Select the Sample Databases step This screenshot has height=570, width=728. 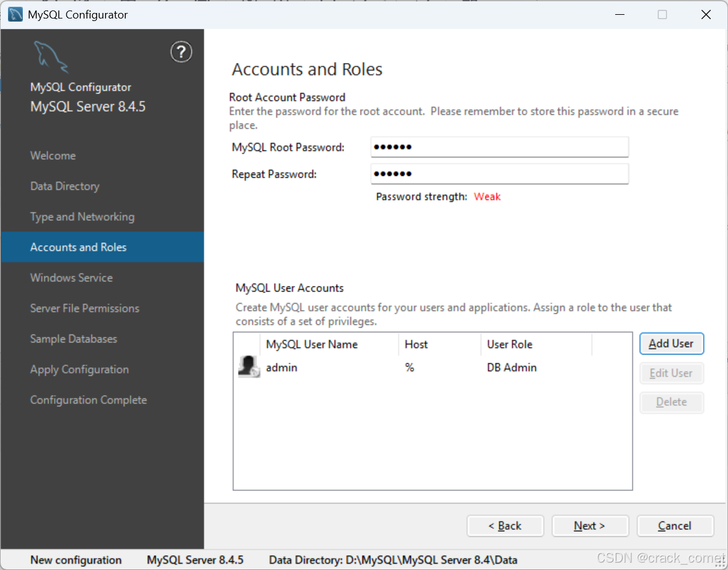pyautogui.click(x=73, y=339)
